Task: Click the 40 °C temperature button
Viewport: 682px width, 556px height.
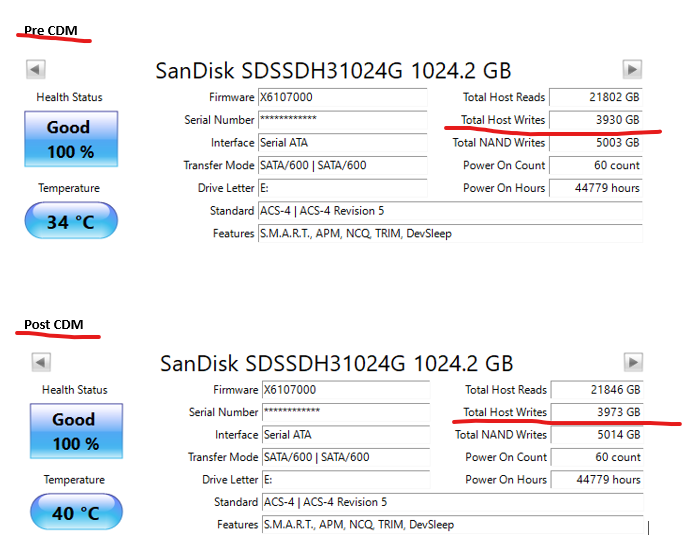Action: click(77, 512)
